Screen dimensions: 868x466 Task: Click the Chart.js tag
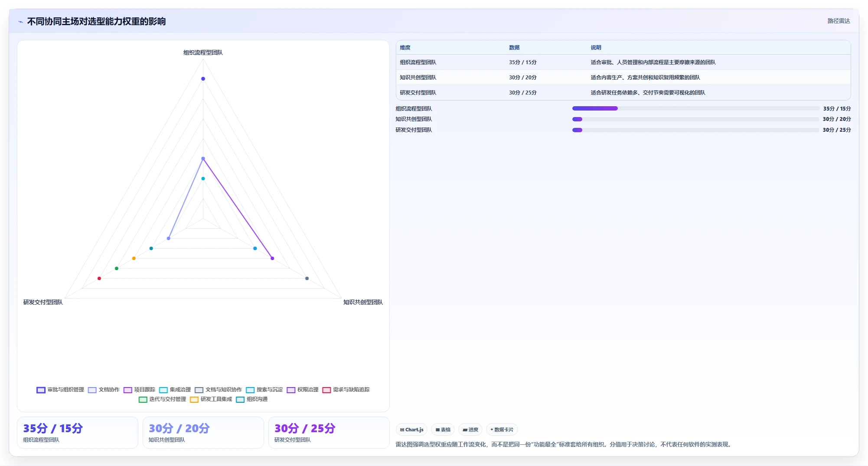pos(411,430)
